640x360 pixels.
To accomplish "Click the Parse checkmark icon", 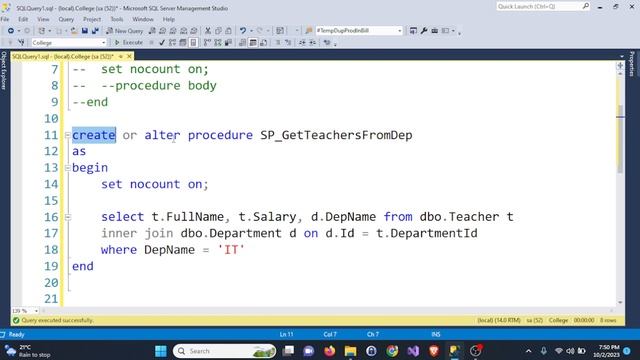I will pyautogui.click(x=162, y=42).
